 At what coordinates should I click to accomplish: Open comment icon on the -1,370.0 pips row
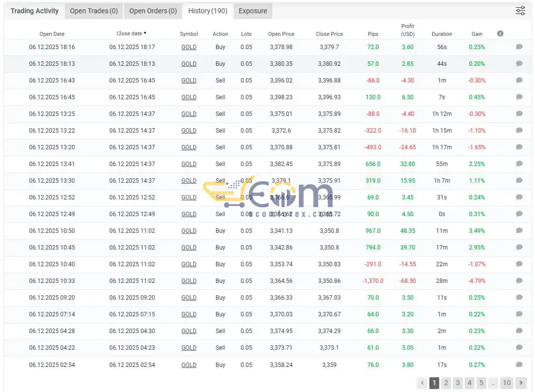coord(519,281)
